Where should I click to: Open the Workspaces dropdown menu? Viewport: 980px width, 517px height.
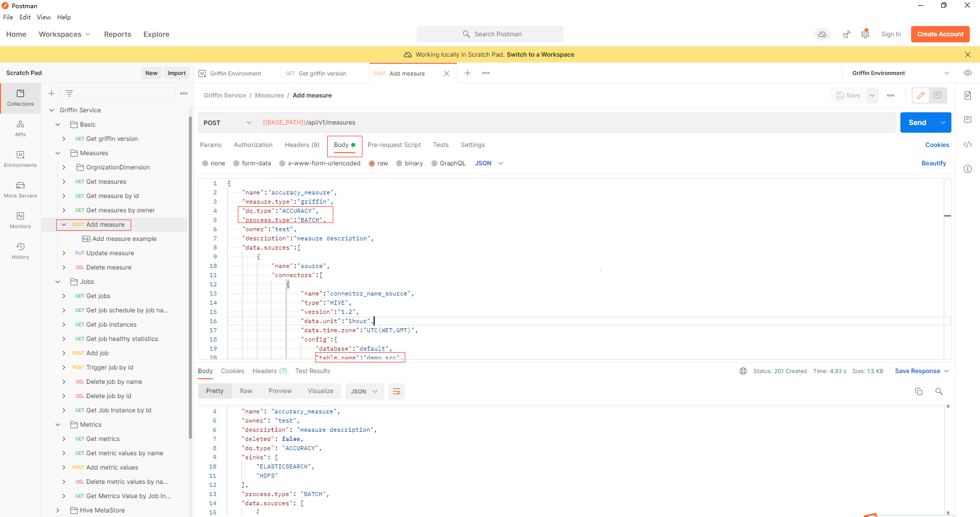pos(64,34)
